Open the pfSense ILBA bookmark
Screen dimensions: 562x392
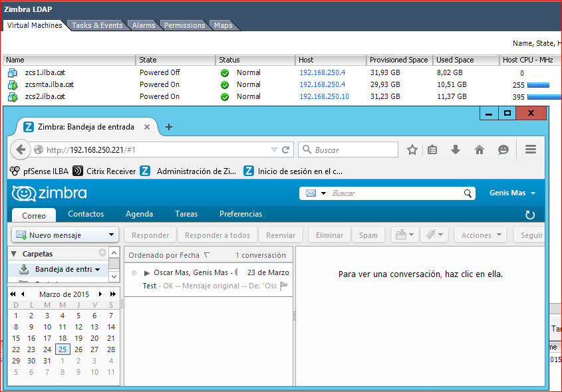pos(39,171)
